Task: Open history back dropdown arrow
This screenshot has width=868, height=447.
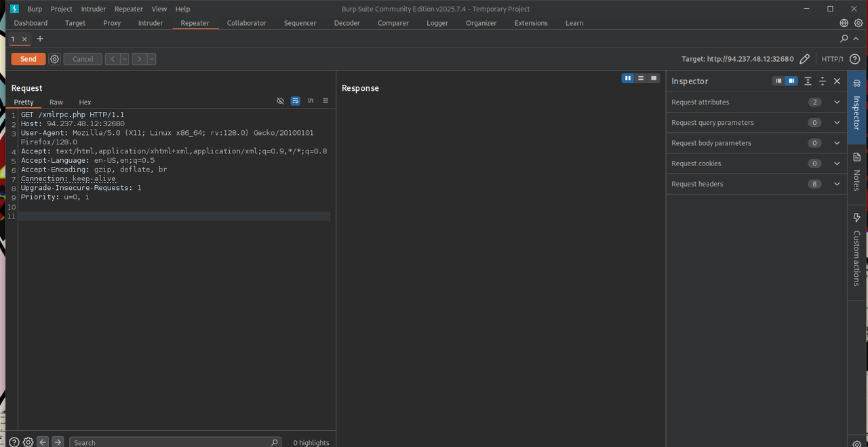Action: click(125, 59)
